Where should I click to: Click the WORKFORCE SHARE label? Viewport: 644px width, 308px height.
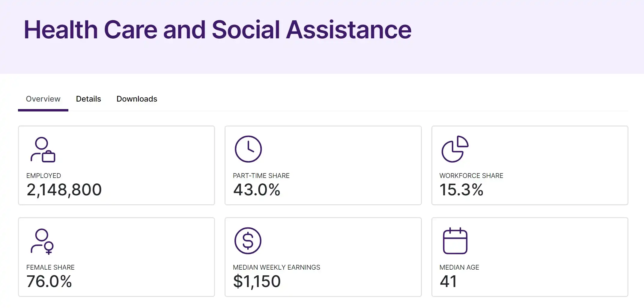coord(471,176)
